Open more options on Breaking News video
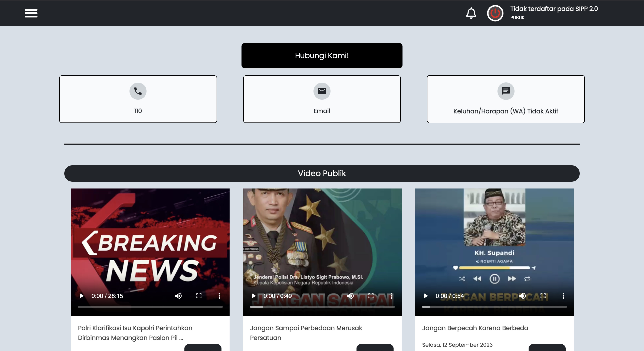Screen dimensions: 644x351 [219, 296]
